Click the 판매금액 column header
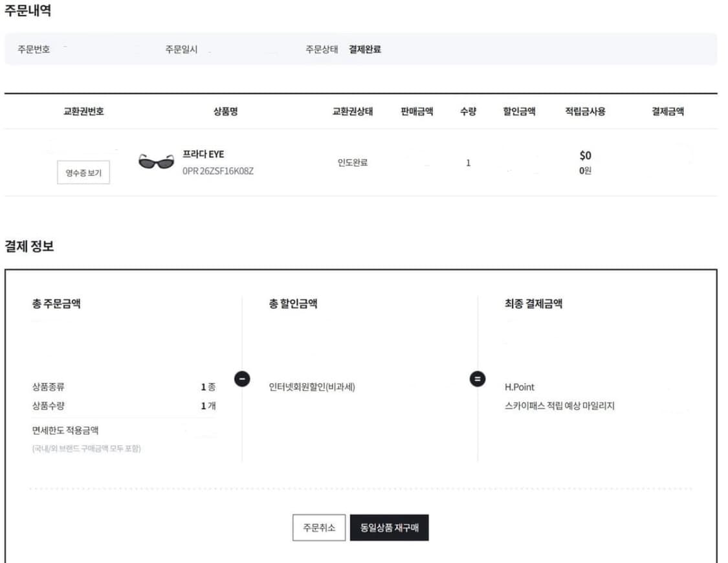This screenshot has height=563, width=728. point(417,111)
